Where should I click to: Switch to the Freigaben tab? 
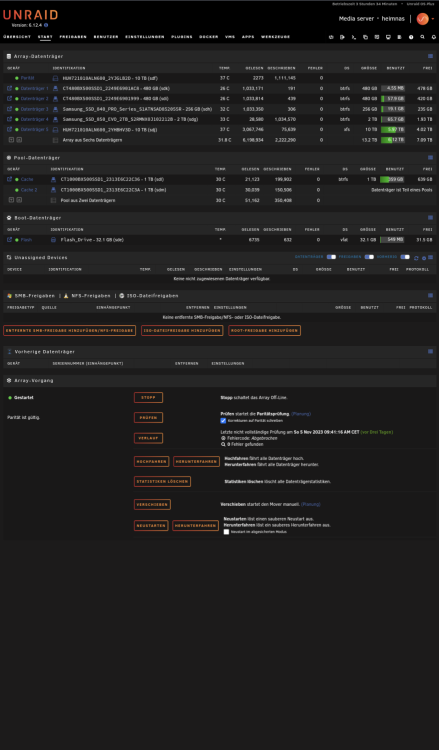tap(73, 37)
